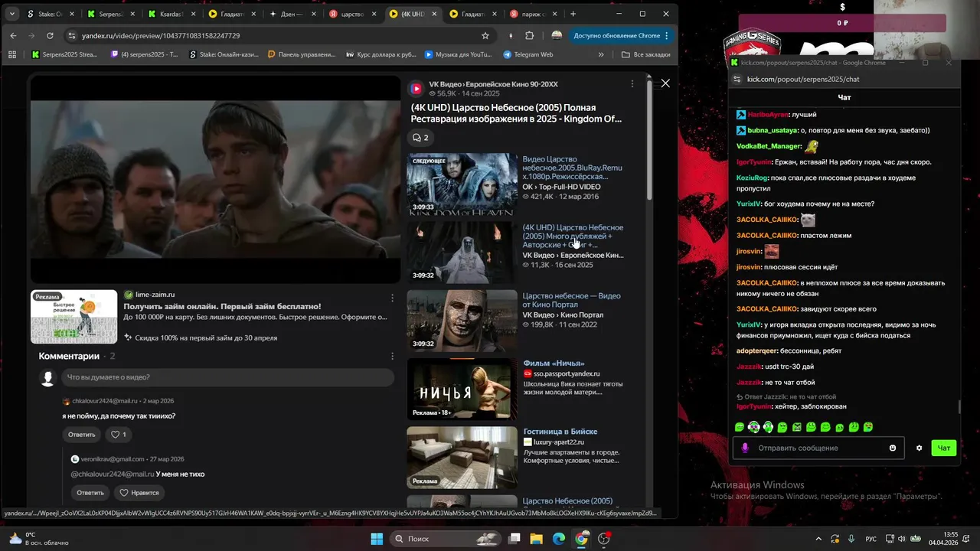The width and height of the screenshot is (980, 551).
Task: Open 'Панель управлени...' bookmark
Action: [x=300, y=54]
